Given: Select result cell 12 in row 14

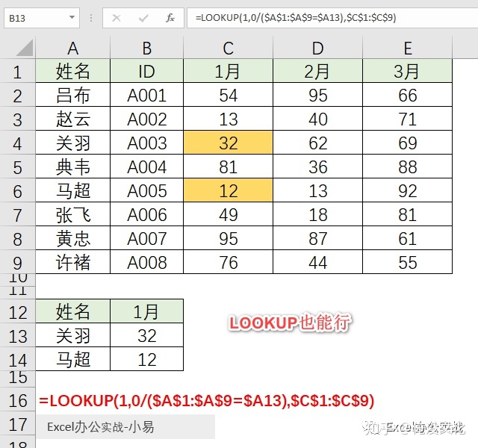Looking at the screenshot, I should click(146, 359).
